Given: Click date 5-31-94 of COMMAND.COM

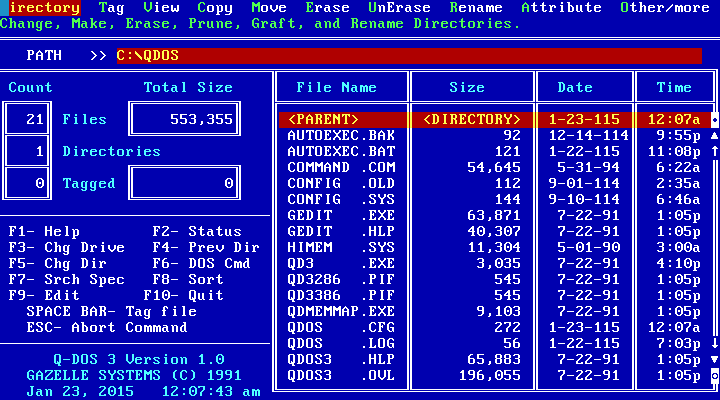Looking at the screenshot, I should pyautogui.click(x=588, y=168).
